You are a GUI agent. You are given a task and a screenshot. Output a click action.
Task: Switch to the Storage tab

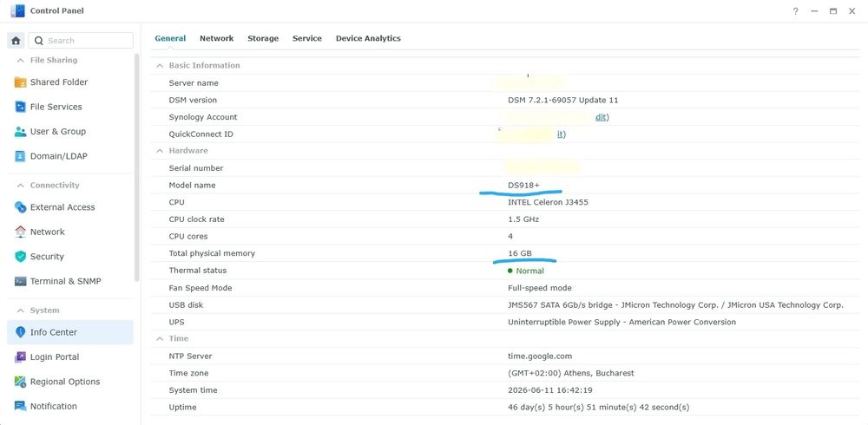pyautogui.click(x=263, y=38)
